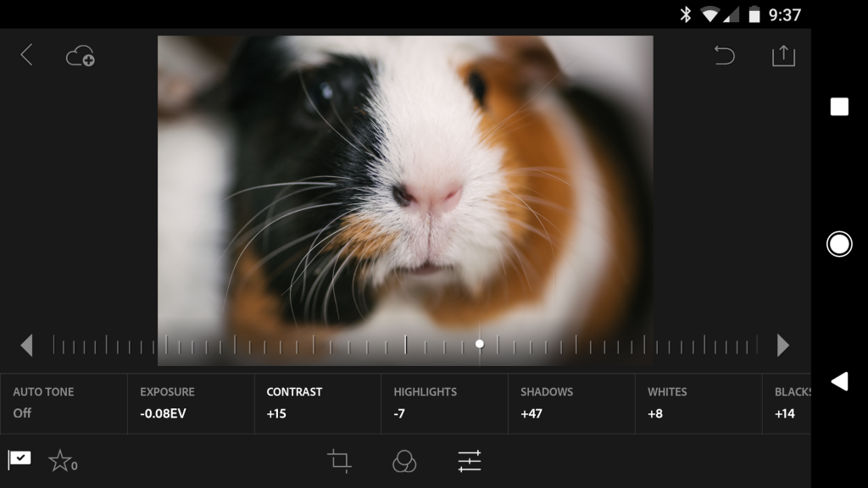
Task: Tap the Android back triangle button
Action: coord(840,381)
